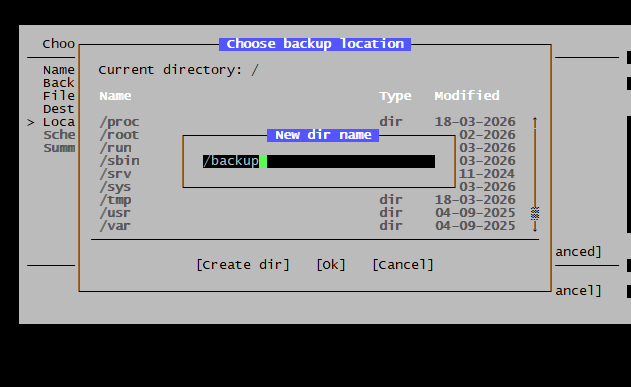
Task: Click the 'dir' type of /proc row
Action: tap(391, 121)
